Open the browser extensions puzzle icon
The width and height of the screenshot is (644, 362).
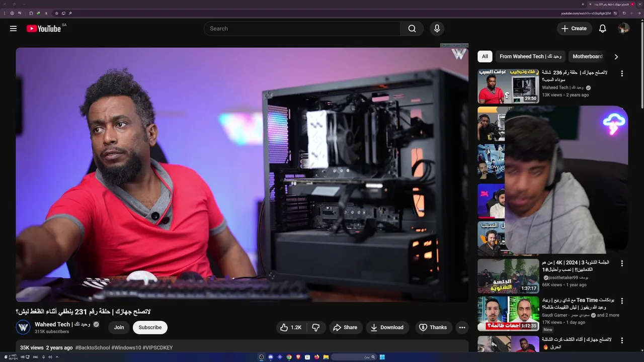point(31,13)
